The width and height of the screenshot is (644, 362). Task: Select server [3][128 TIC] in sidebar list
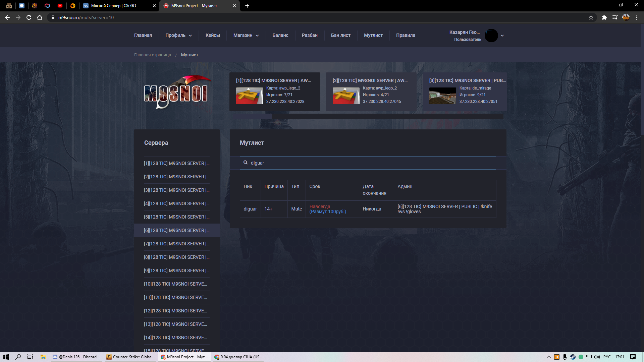(x=177, y=190)
